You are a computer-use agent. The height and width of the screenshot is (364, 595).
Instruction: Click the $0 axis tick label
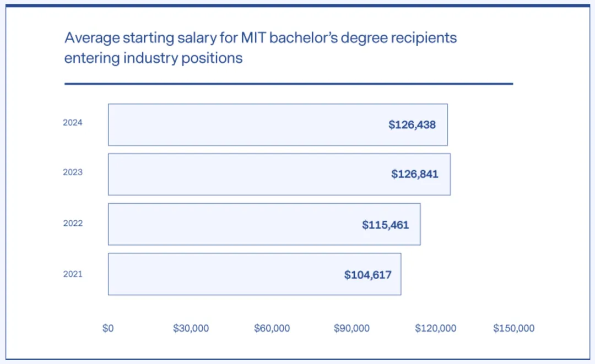coord(108,328)
